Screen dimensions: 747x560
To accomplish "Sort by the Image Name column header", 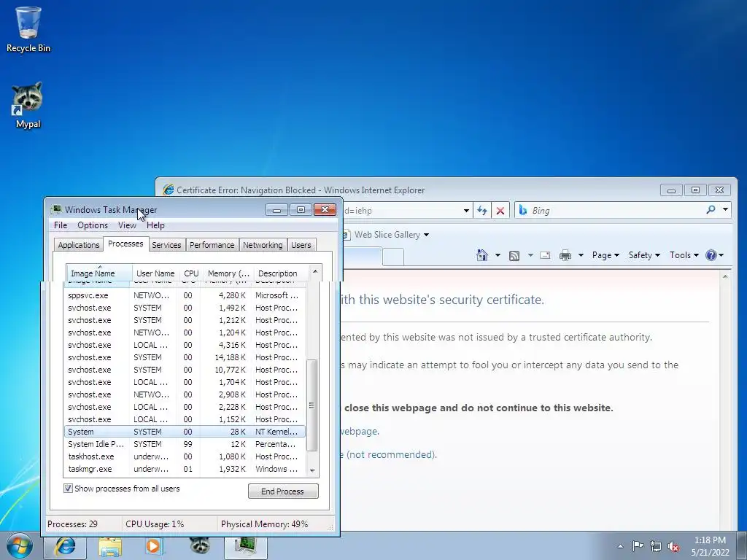I will tap(99, 273).
